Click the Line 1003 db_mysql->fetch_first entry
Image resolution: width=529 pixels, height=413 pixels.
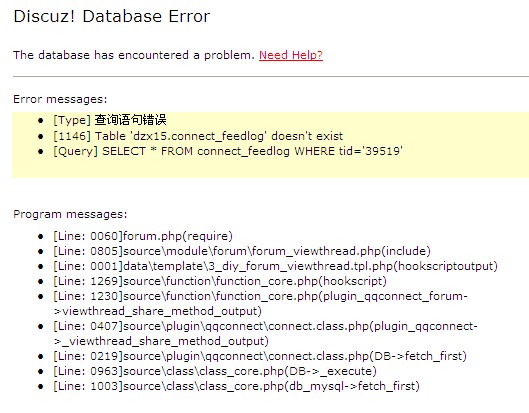(x=236, y=386)
